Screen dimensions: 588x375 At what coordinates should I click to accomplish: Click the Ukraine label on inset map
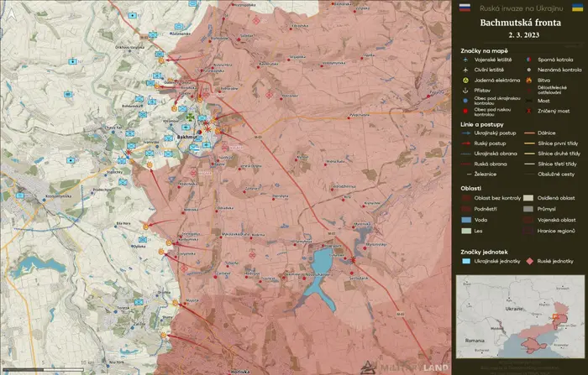[514, 309]
